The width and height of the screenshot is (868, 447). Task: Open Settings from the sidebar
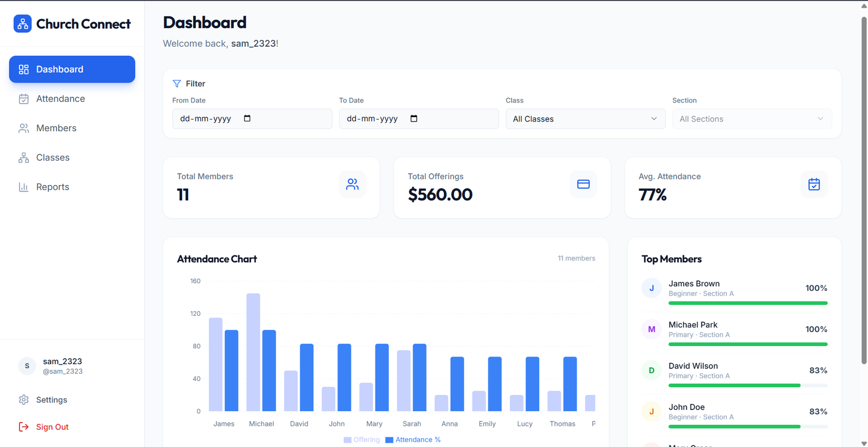click(x=72, y=400)
